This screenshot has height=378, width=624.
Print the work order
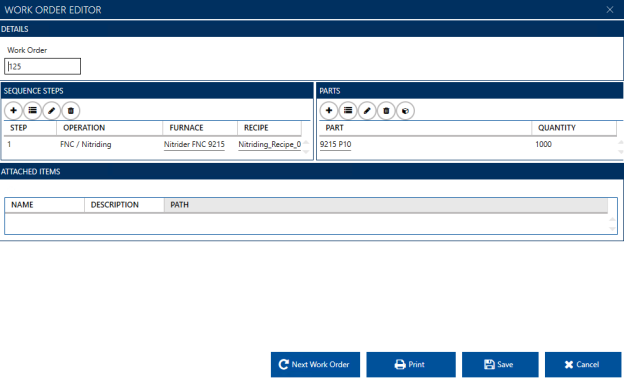[411, 364]
